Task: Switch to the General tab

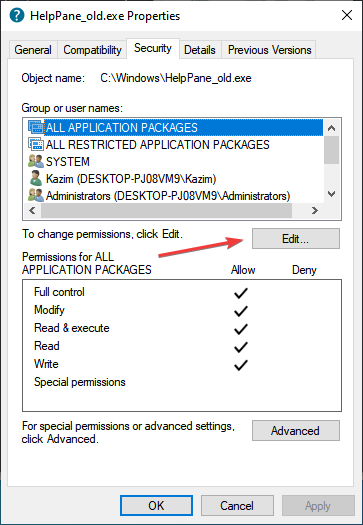Action: click(x=33, y=50)
